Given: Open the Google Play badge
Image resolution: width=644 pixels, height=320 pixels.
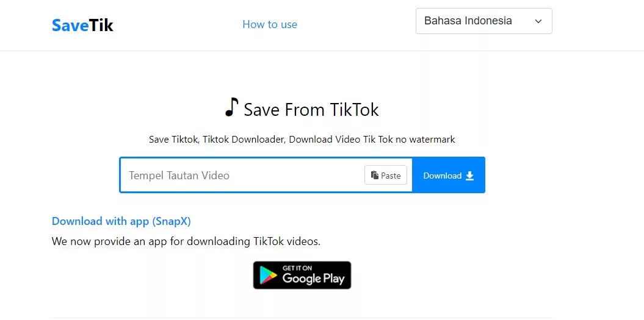Looking at the screenshot, I should 302,276.
